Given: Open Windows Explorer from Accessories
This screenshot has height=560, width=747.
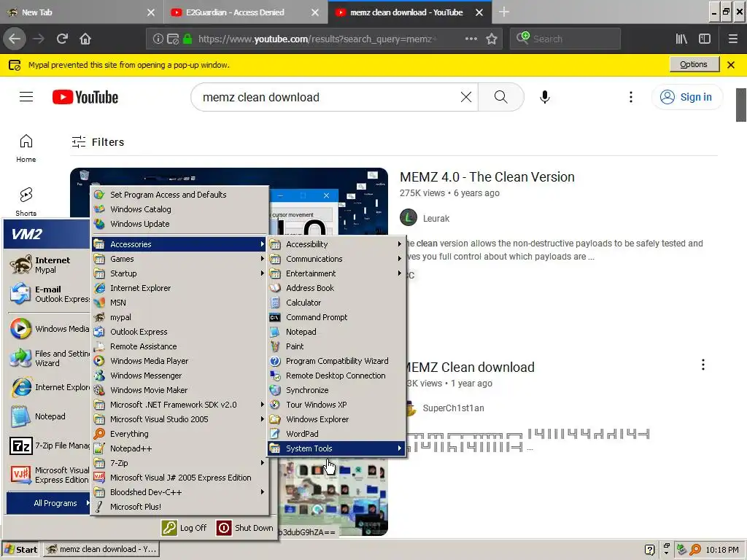Looking at the screenshot, I should [x=317, y=419].
